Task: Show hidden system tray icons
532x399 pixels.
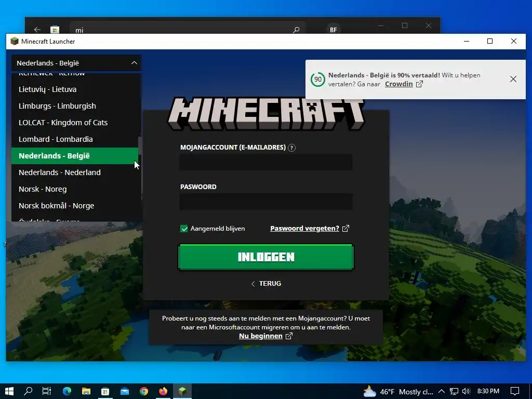Action: pos(442,391)
